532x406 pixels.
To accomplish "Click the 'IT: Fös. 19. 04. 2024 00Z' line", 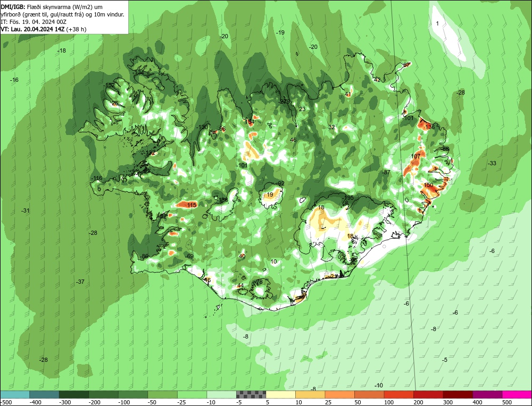I will click(34, 22).
